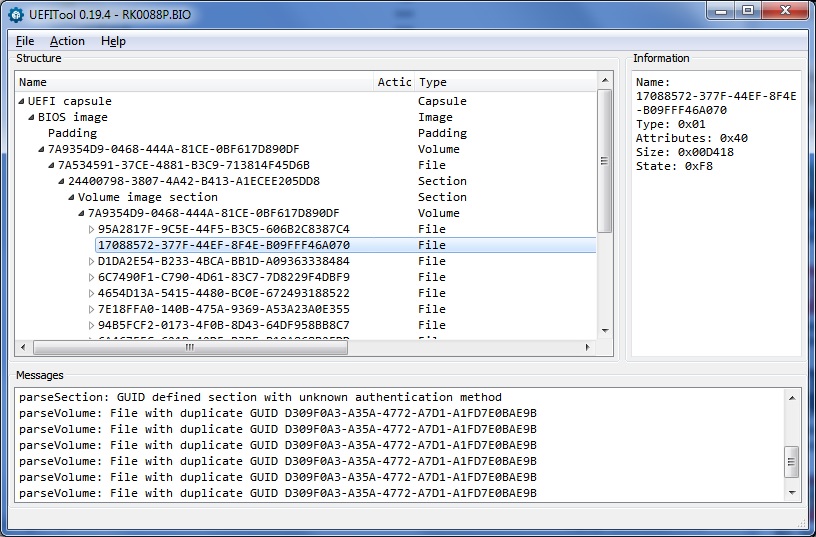Click the Action column header

coord(394,82)
